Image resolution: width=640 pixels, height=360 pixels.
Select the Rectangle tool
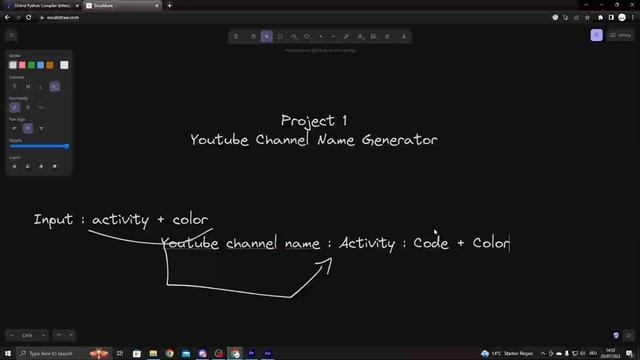(280, 37)
